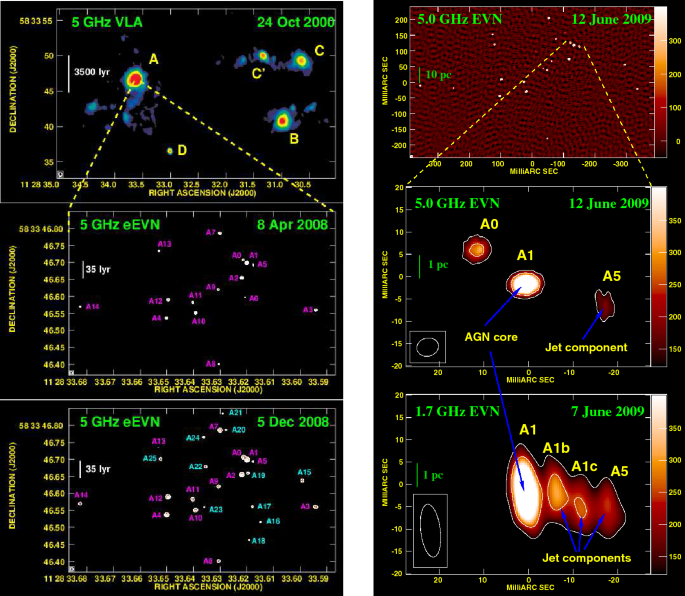Click the "5 Dec 2008" date label
This screenshot has height=596, width=685.
(293, 422)
